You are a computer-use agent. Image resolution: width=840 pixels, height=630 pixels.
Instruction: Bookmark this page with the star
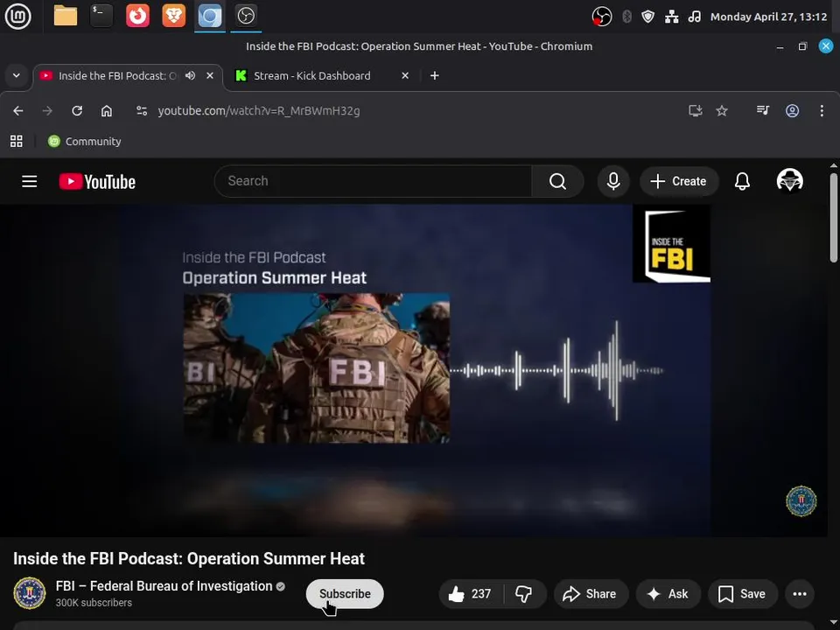pos(722,111)
